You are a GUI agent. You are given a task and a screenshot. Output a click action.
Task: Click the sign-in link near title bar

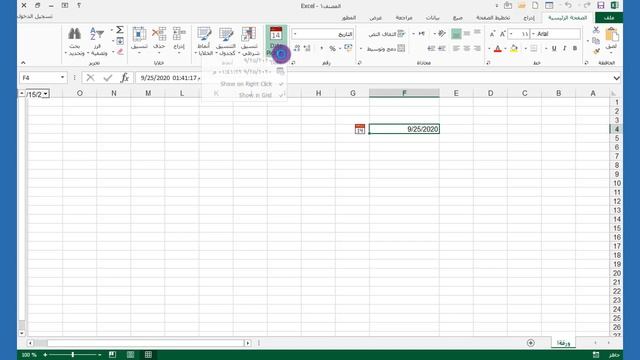35,17
